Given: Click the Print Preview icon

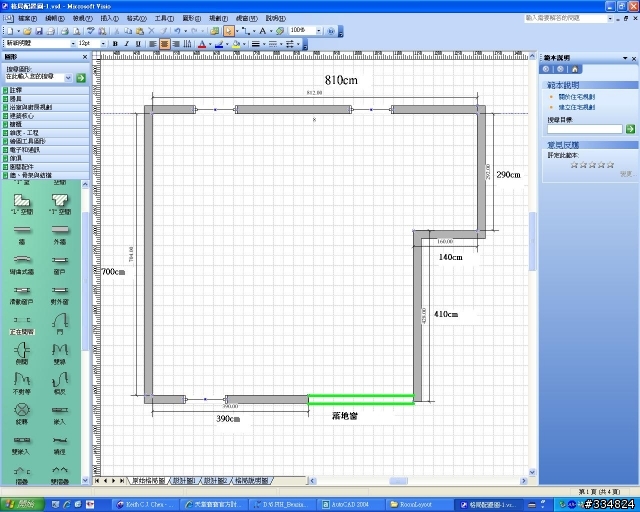Looking at the screenshot, I should [76, 31].
